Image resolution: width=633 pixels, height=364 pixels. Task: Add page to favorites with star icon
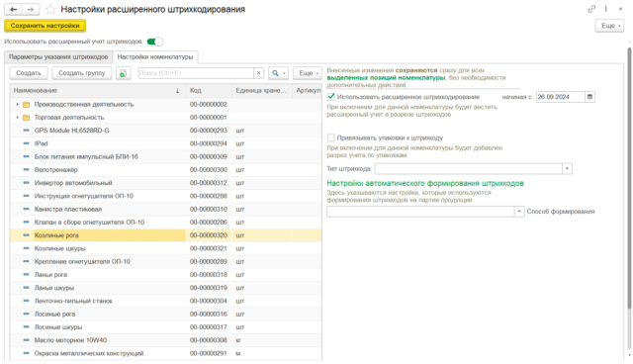[50, 9]
